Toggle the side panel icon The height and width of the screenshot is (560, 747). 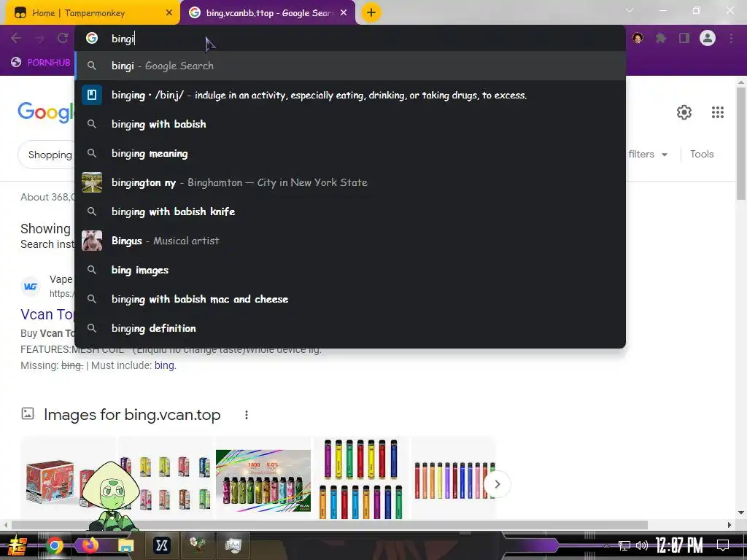[x=684, y=38]
